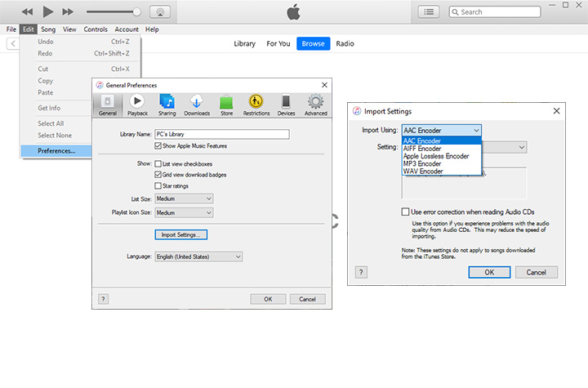This screenshot has height=388, width=588.
Task: Collapse the Import Using dropdown
Action: click(441, 131)
